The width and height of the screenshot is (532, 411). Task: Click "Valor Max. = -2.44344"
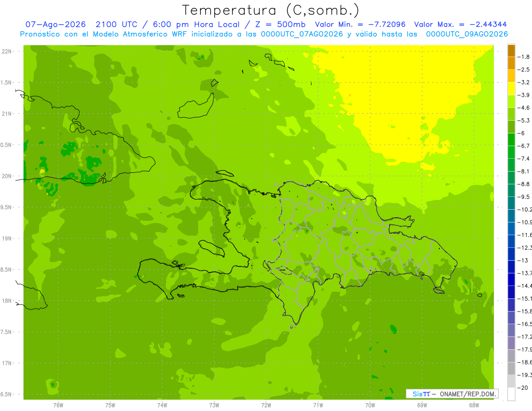pyautogui.click(x=460, y=24)
